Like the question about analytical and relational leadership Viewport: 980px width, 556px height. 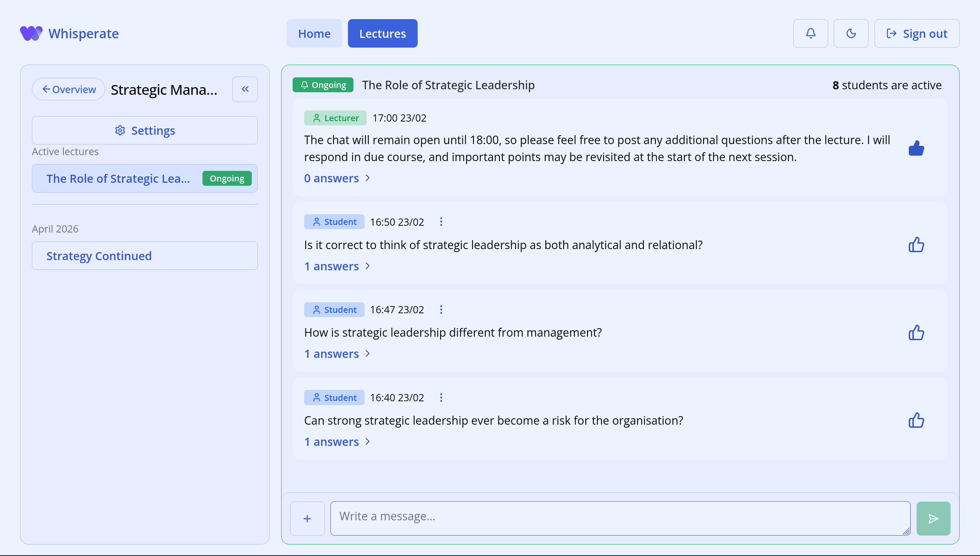pyautogui.click(x=917, y=244)
